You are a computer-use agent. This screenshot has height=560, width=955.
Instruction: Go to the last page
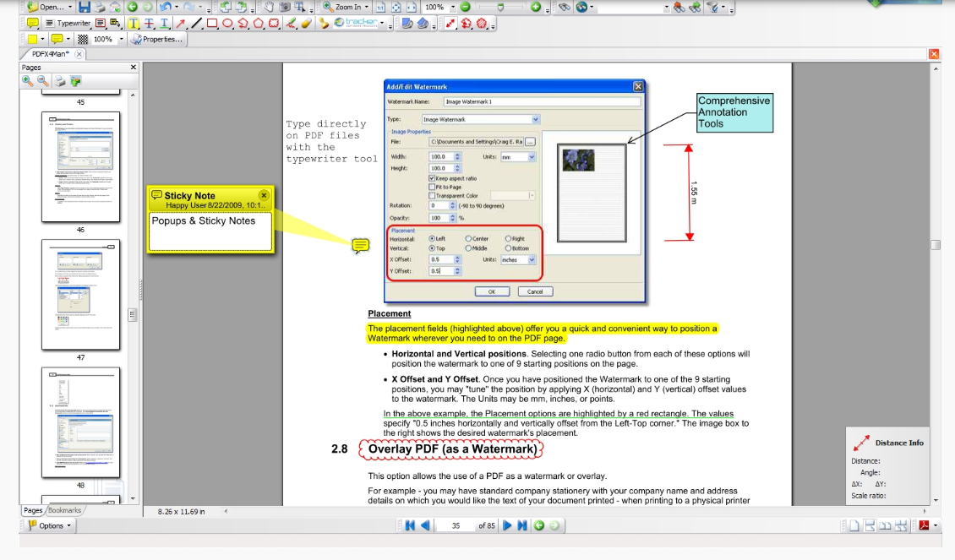click(x=522, y=525)
